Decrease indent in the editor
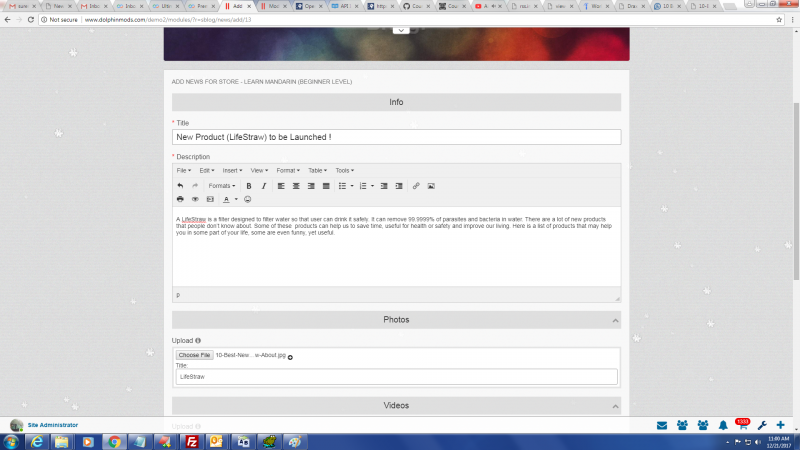 (x=384, y=186)
